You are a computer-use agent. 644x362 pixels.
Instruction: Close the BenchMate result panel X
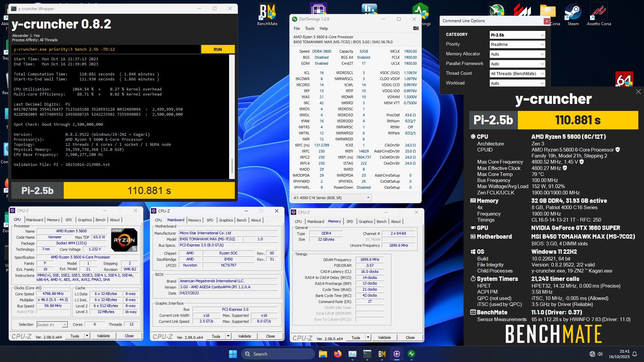tap(638, 92)
